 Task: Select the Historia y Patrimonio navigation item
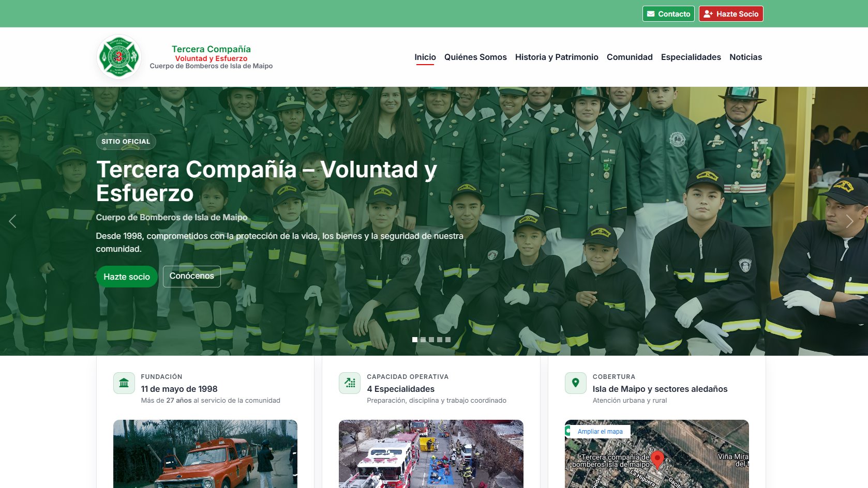557,57
